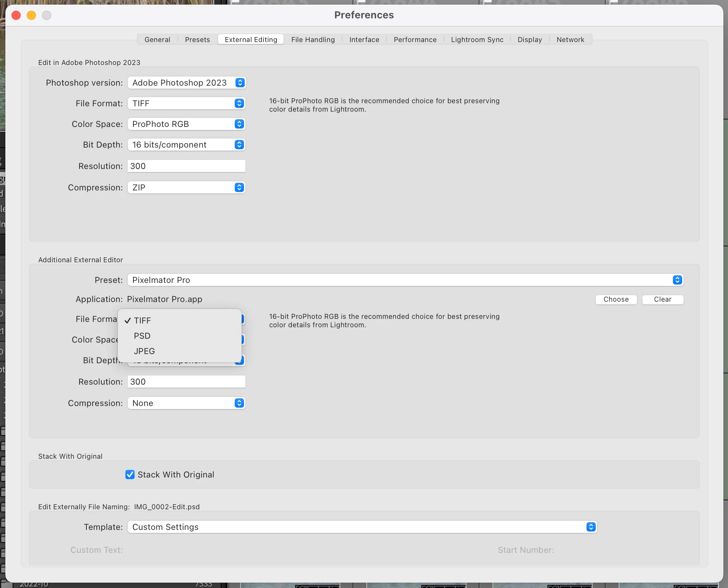Switch to the General tab
728x588 pixels.
pos(157,39)
